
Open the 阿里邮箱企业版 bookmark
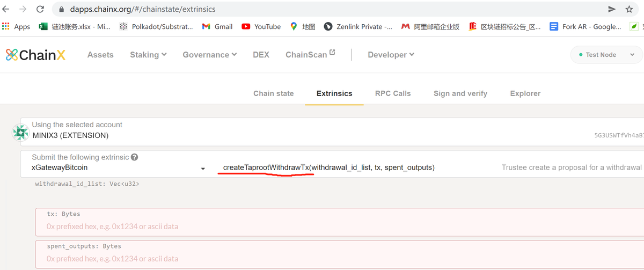(x=430, y=26)
